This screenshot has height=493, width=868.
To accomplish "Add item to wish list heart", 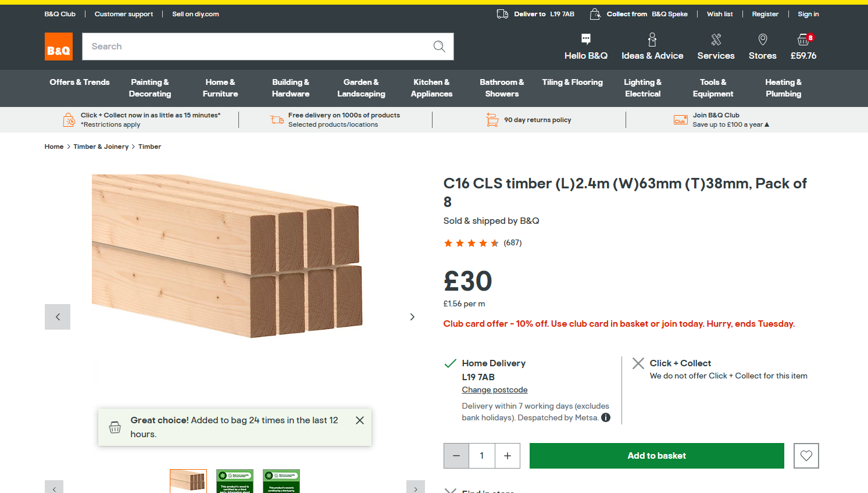I will click(x=806, y=456).
